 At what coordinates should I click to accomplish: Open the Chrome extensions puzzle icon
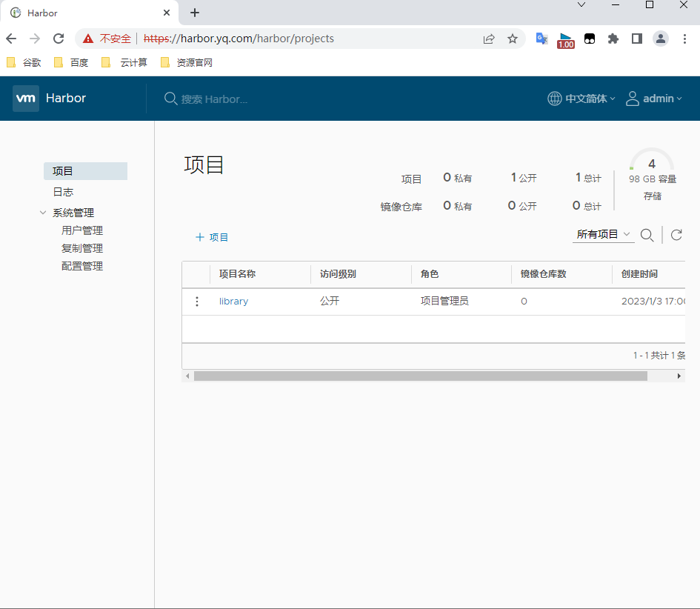[613, 39]
